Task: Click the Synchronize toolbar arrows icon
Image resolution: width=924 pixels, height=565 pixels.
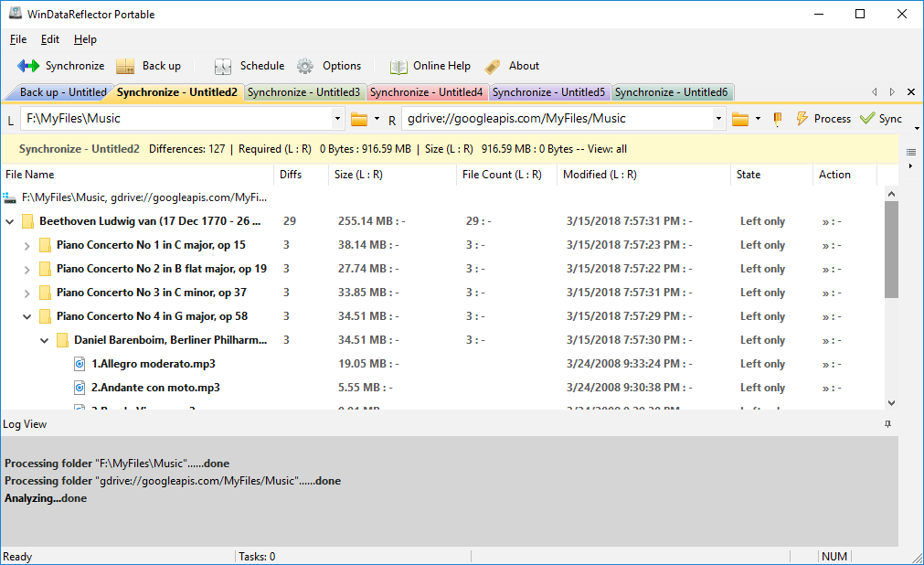Action: [x=27, y=66]
